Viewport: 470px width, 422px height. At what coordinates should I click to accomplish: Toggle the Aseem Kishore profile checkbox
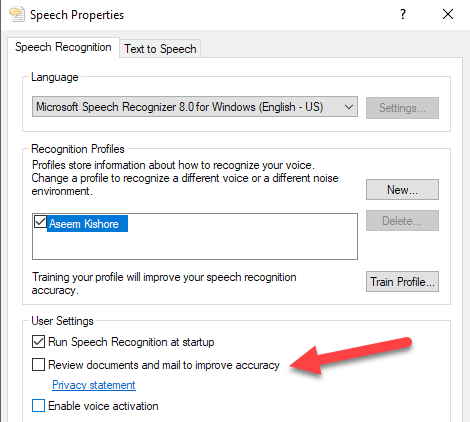coord(40,221)
